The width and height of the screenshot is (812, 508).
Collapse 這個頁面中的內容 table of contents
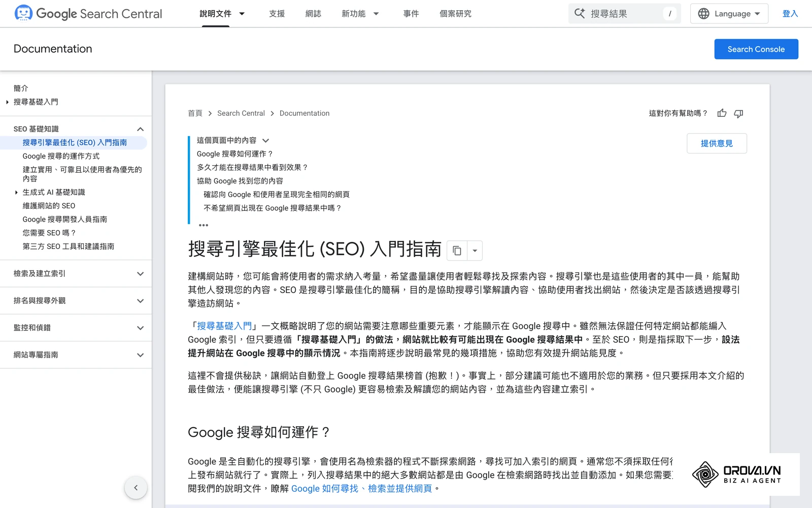tap(265, 141)
